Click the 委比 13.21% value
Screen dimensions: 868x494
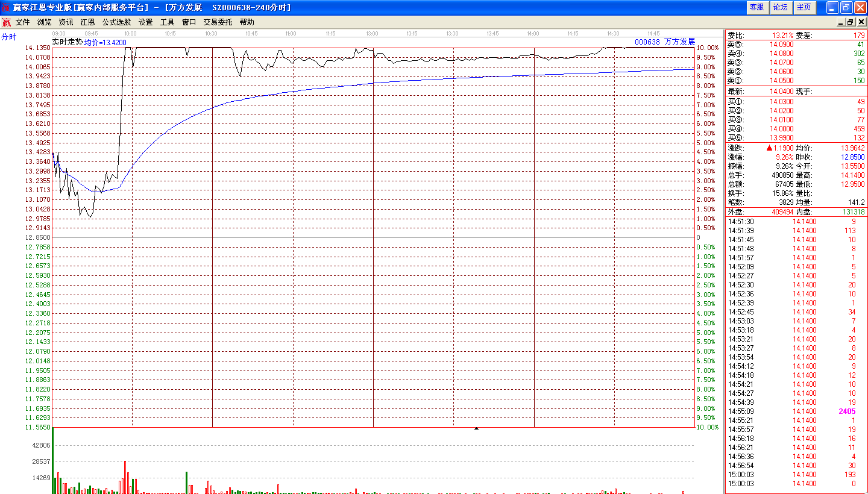coord(782,36)
